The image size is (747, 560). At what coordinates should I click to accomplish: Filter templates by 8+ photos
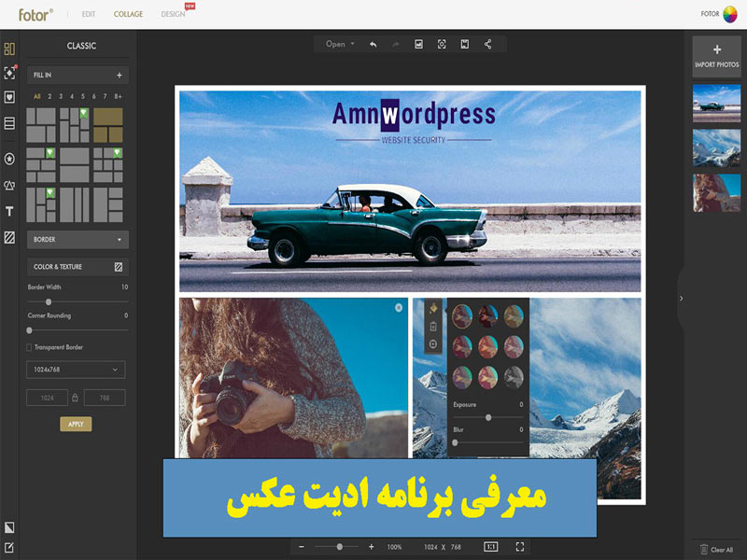coord(119,97)
